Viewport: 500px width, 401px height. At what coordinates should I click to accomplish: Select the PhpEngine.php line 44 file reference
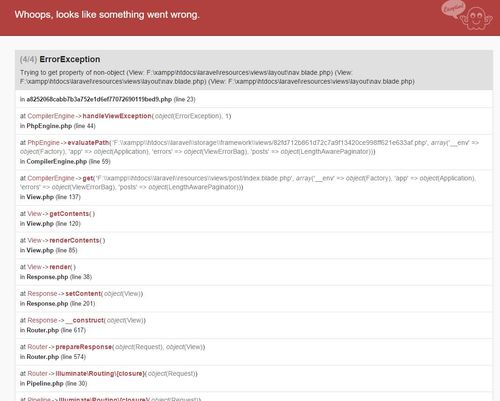[x=58, y=126]
